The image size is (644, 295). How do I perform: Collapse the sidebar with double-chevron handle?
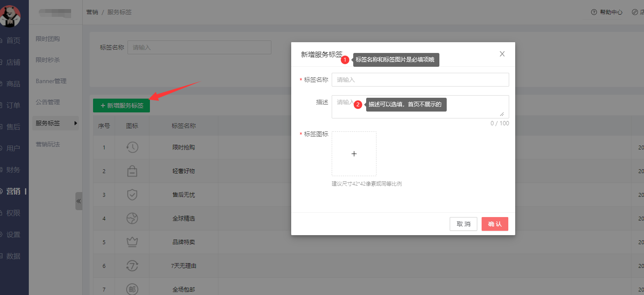[78, 201]
